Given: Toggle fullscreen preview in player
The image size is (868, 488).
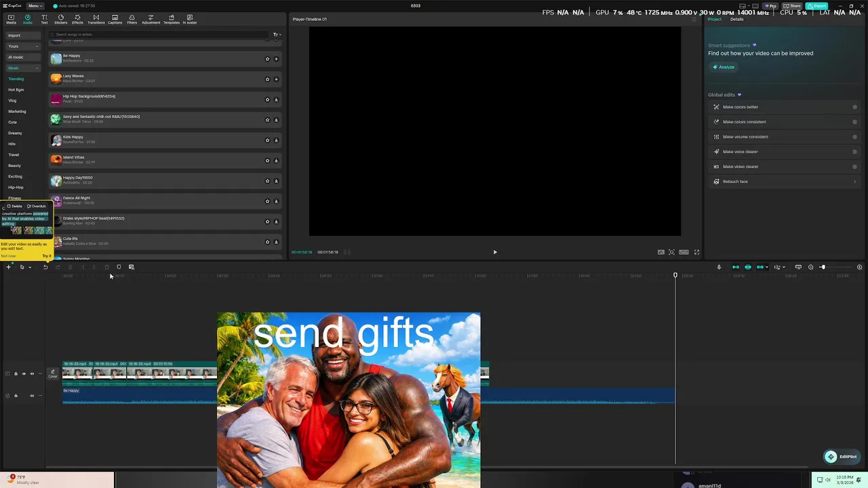Looking at the screenshot, I should click(x=696, y=252).
